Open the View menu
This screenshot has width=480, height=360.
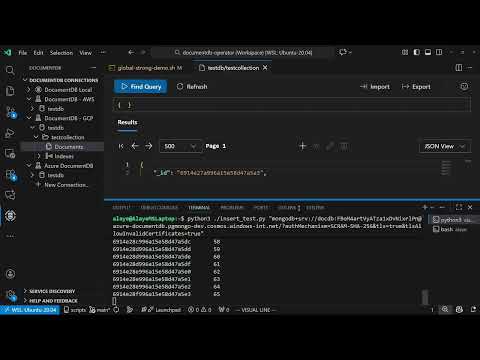[x=85, y=53]
